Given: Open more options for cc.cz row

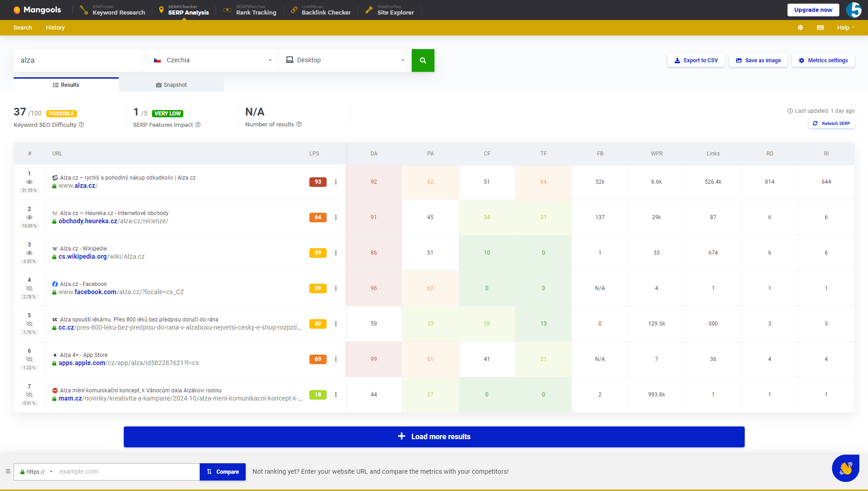Looking at the screenshot, I should click(x=336, y=324).
